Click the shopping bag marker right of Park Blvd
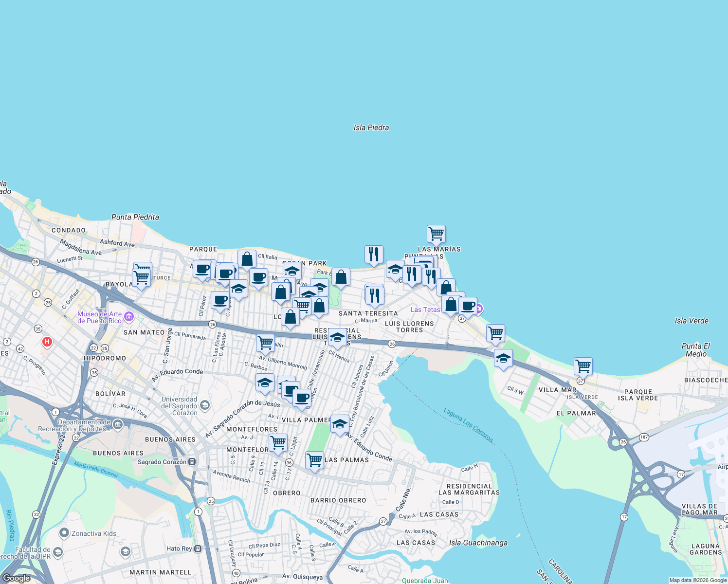The height and width of the screenshot is (584, 728). (x=341, y=277)
